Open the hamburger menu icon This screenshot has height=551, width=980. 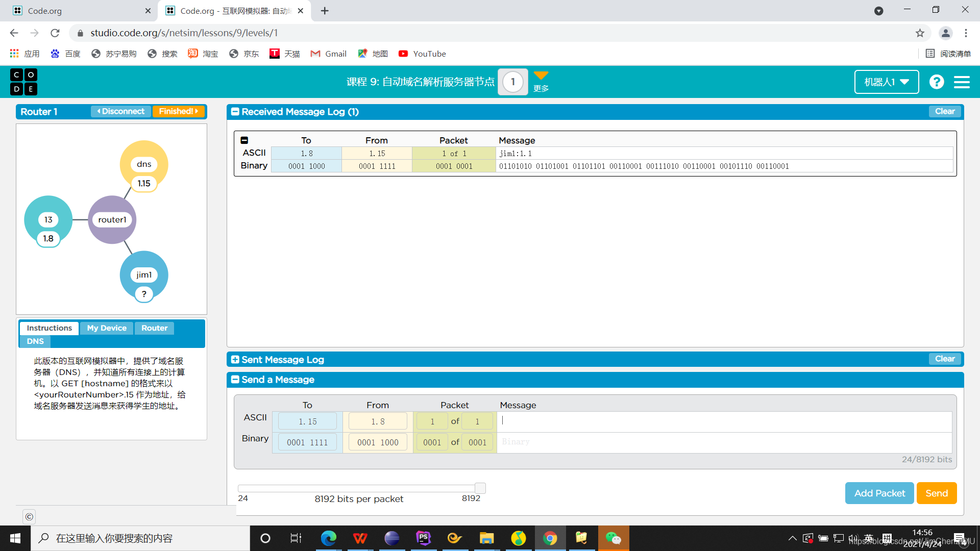[x=962, y=82]
